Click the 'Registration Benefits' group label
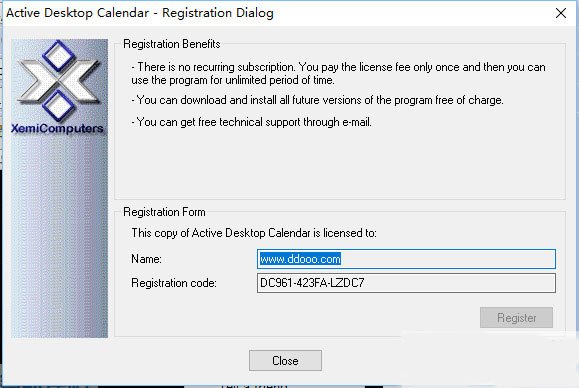Viewport: 579px width, 388px height. coord(172,44)
